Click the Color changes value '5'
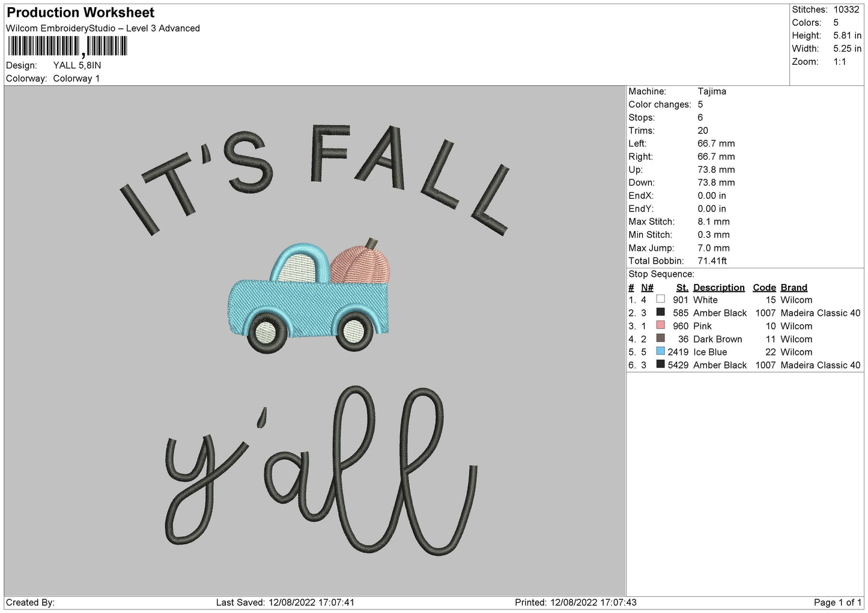 (x=700, y=104)
